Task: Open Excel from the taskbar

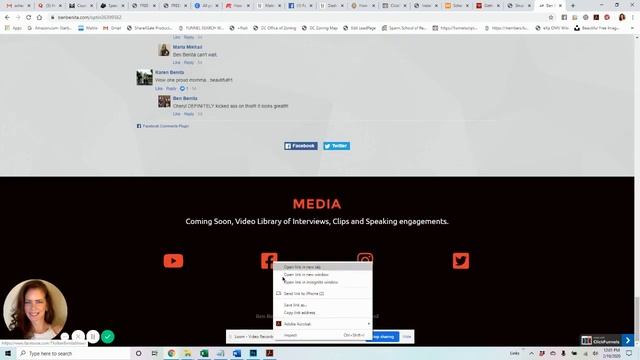Action: [x=204, y=353]
